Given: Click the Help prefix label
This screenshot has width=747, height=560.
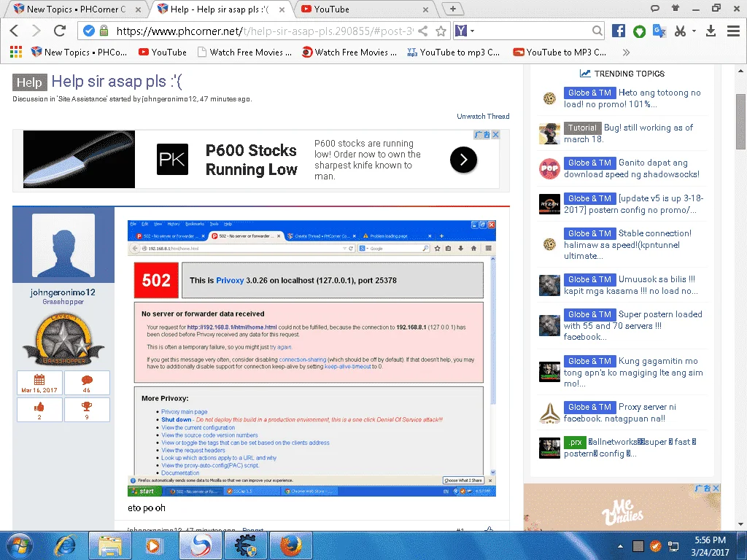Looking at the screenshot, I should click(29, 82).
